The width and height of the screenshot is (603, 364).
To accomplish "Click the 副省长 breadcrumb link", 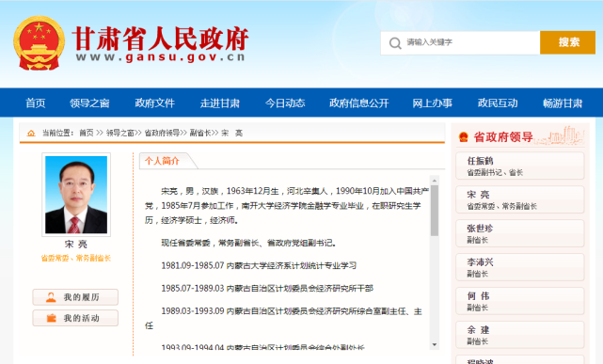I will pos(200,133).
